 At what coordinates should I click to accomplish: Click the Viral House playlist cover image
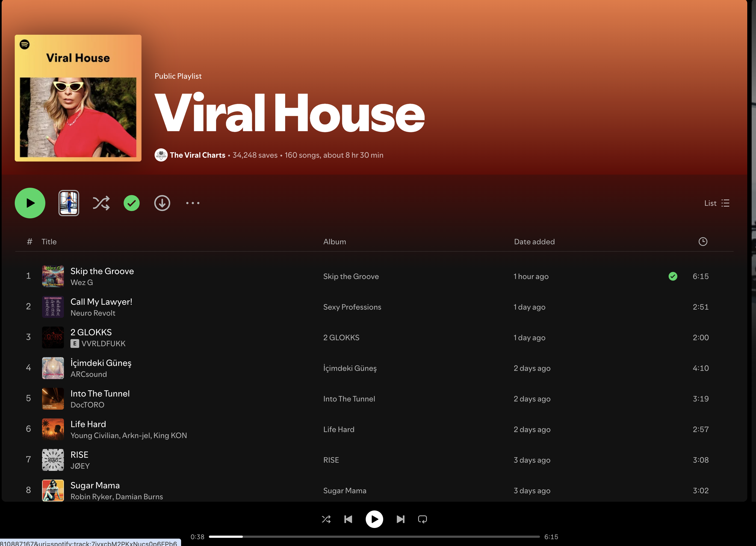(x=78, y=98)
